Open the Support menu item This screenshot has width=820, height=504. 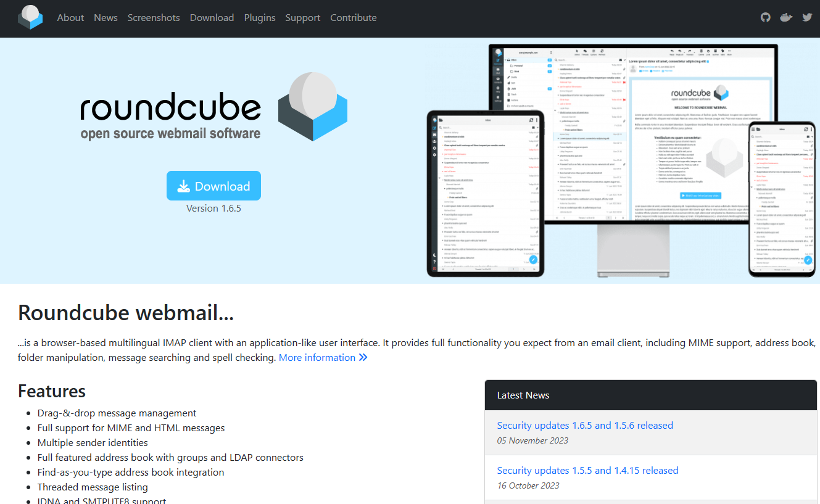302,17
